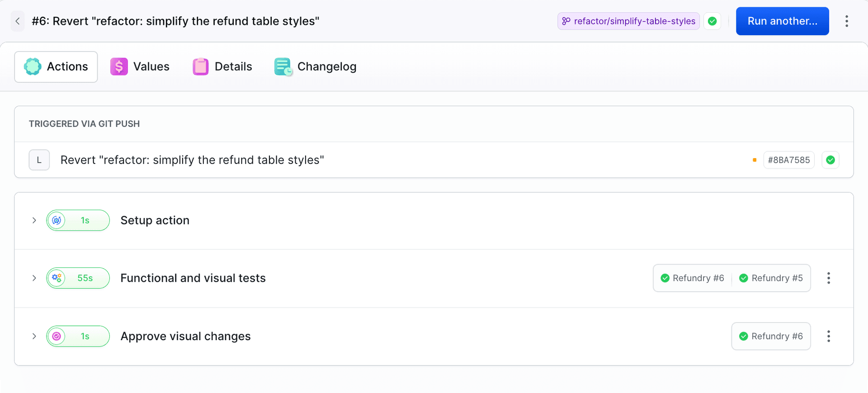The height and width of the screenshot is (393, 868).
Task: Click the teal Actions badge icon
Action: [33, 67]
